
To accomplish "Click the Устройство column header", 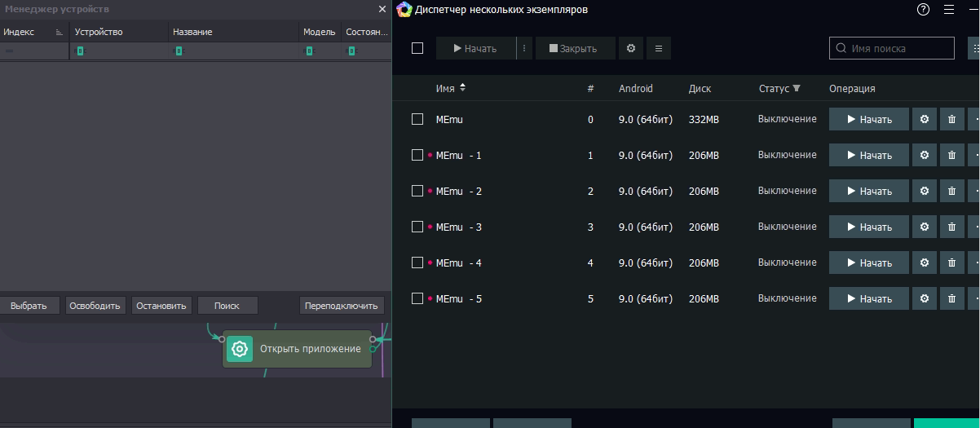I will pos(99,32).
